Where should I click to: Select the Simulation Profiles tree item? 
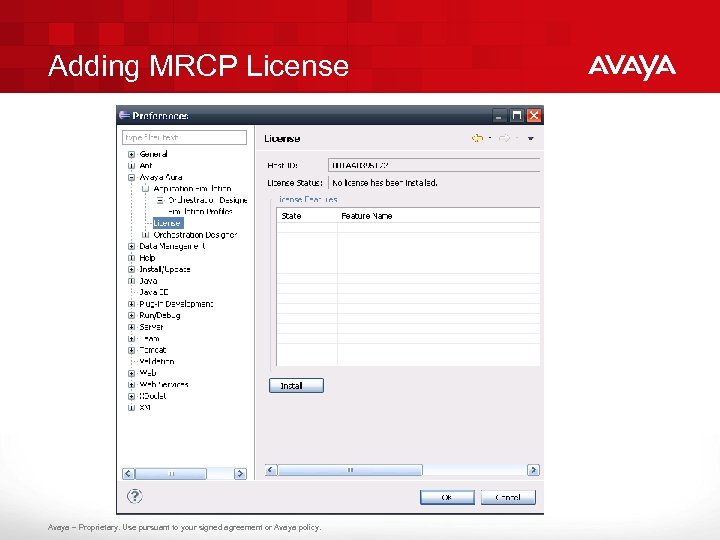click(201, 212)
